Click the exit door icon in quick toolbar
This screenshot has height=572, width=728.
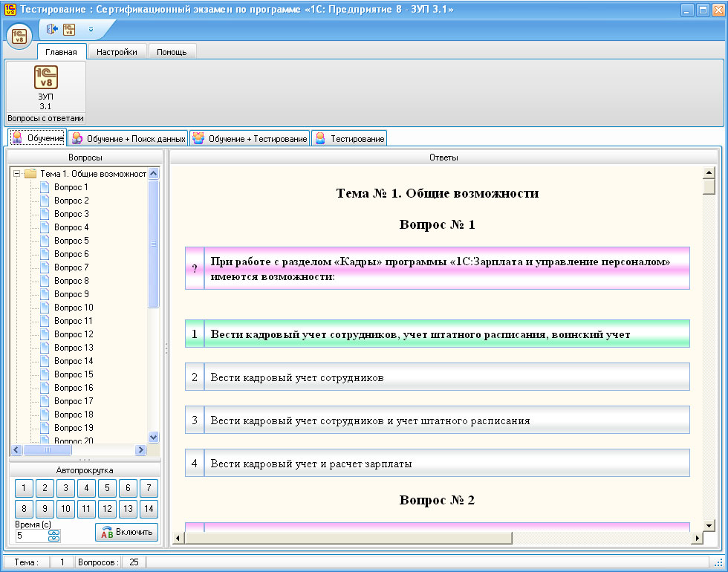tap(51, 30)
